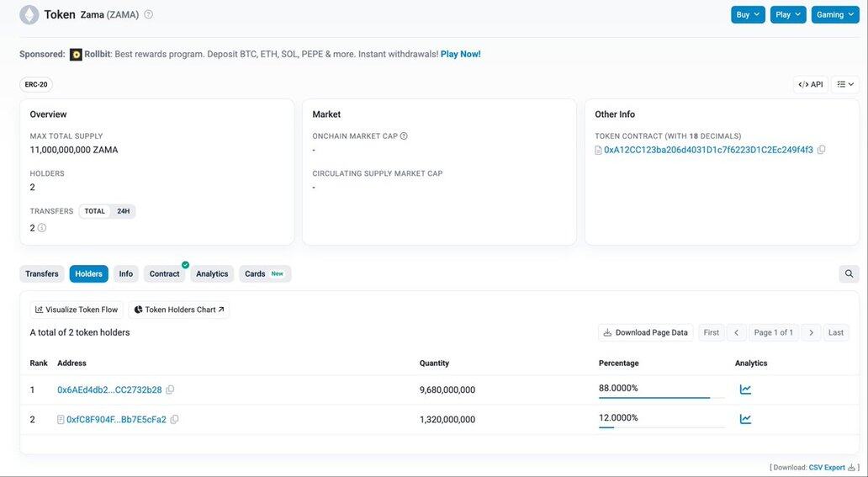Copy rank 1 holder address

click(170, 390)
